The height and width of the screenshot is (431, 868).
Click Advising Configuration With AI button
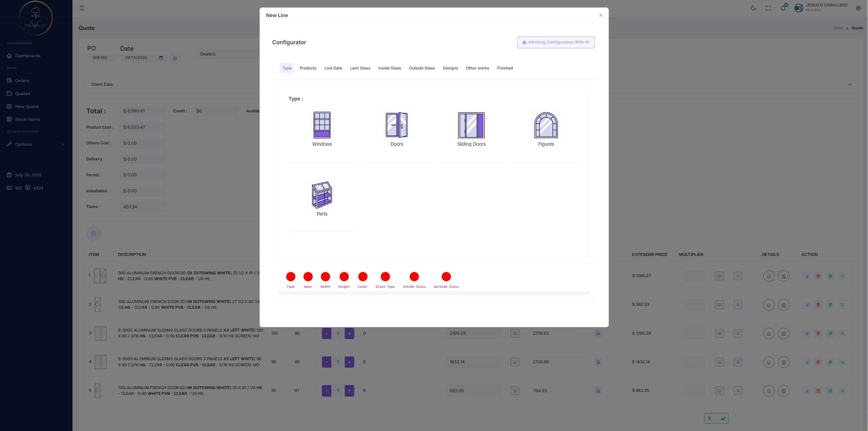pos(556,42)
